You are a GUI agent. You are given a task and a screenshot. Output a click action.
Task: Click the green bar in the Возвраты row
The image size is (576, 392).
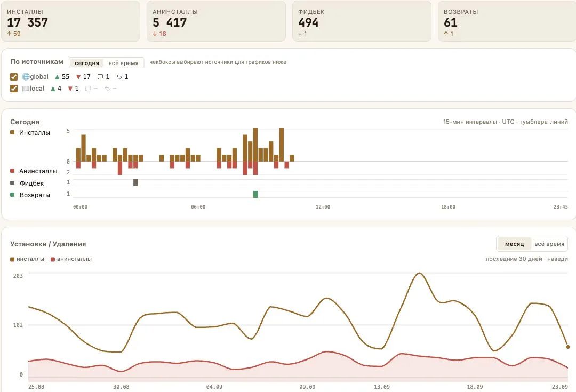(255, 194)
